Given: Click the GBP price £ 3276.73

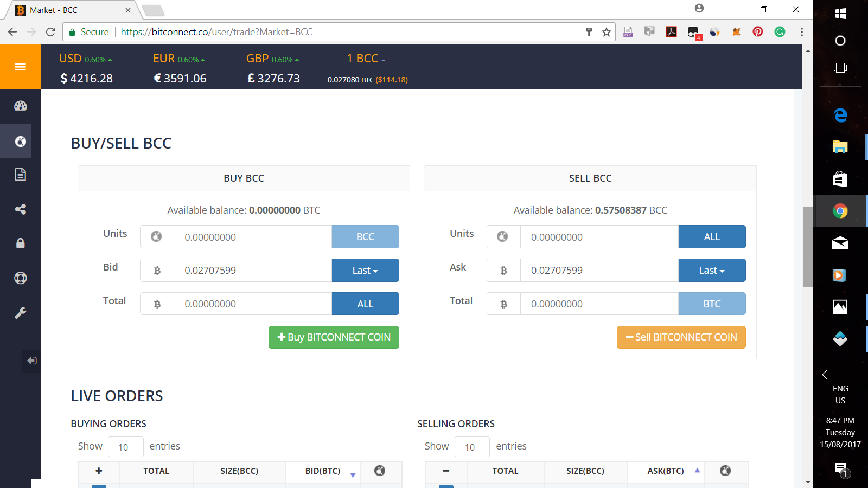Looking at the screenshot, I should click(x=273, y=79).
